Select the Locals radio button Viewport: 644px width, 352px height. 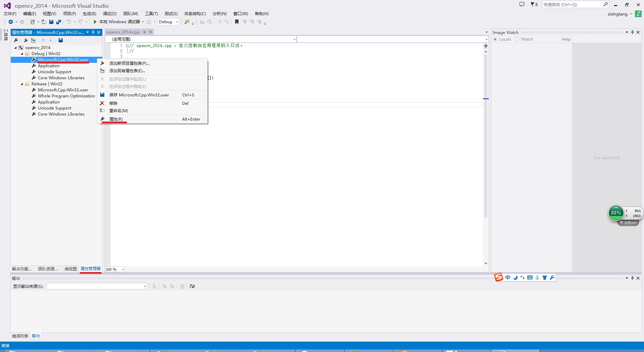click(x=495, y=39)
